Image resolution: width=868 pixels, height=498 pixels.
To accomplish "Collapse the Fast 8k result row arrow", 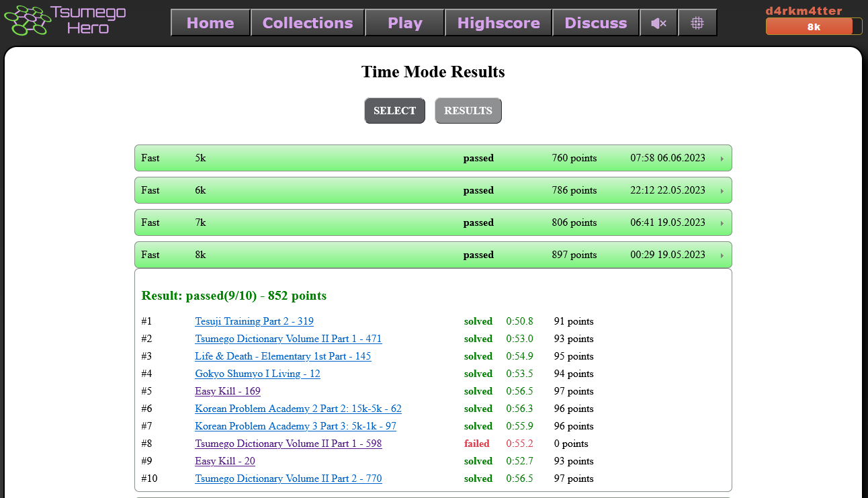I will pyautogui.click(x=722, y=255).
